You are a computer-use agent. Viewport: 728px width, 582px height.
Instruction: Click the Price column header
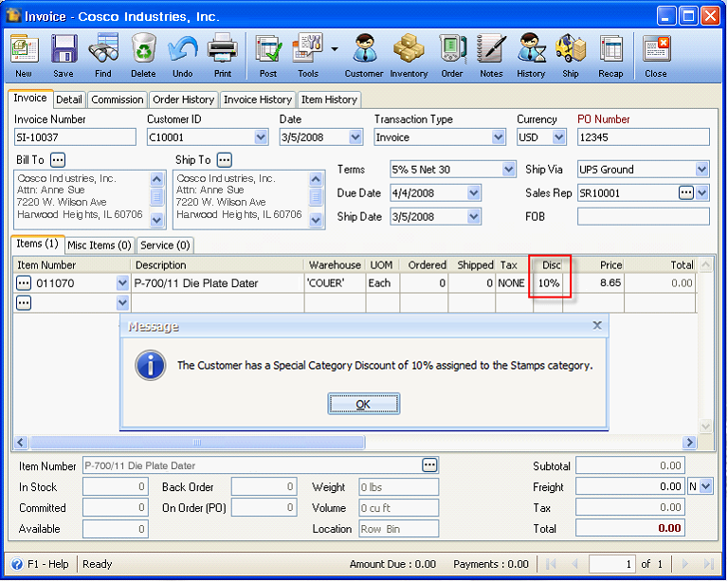coord(593,265)
